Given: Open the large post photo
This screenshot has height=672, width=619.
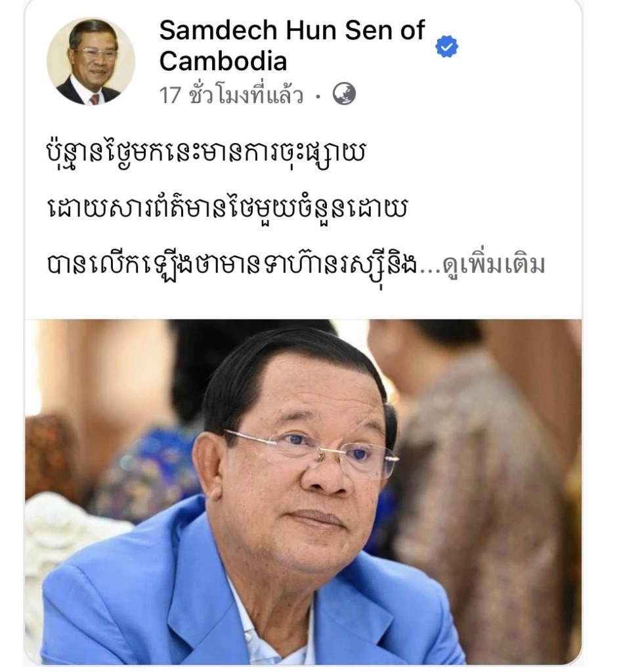Looking at the screenshot, I should pos(303,492).
